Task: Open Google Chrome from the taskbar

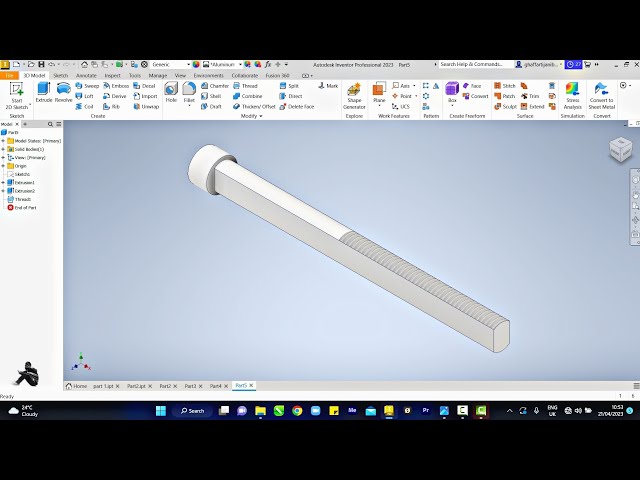Action: pyautogui.click(x=297, y=411)
